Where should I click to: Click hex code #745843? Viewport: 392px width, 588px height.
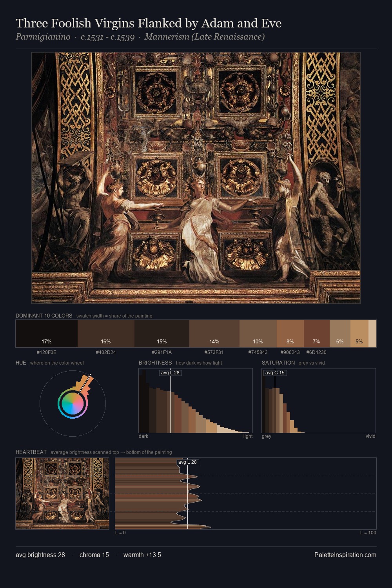tap(258, 352)
